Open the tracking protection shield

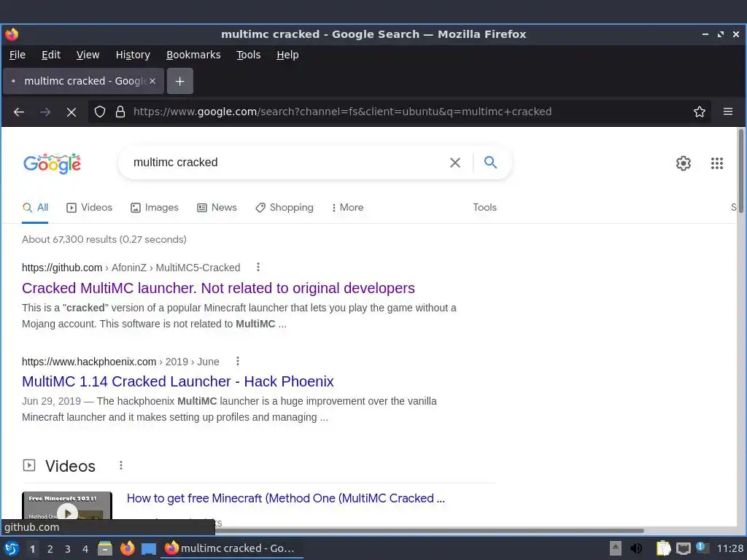[99, 112]
